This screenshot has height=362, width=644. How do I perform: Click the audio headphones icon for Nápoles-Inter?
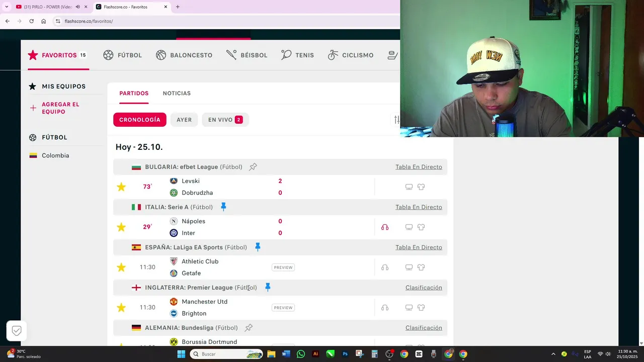pos(385,227)
